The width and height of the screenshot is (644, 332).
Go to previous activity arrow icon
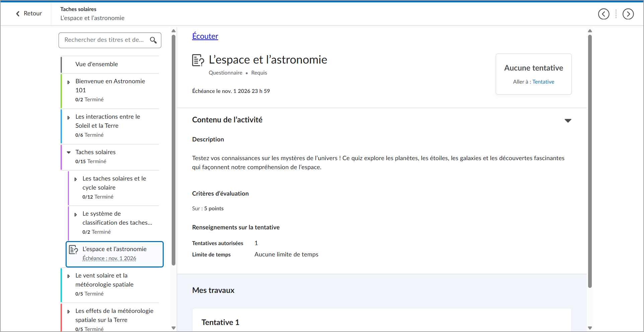pos(603,14)
